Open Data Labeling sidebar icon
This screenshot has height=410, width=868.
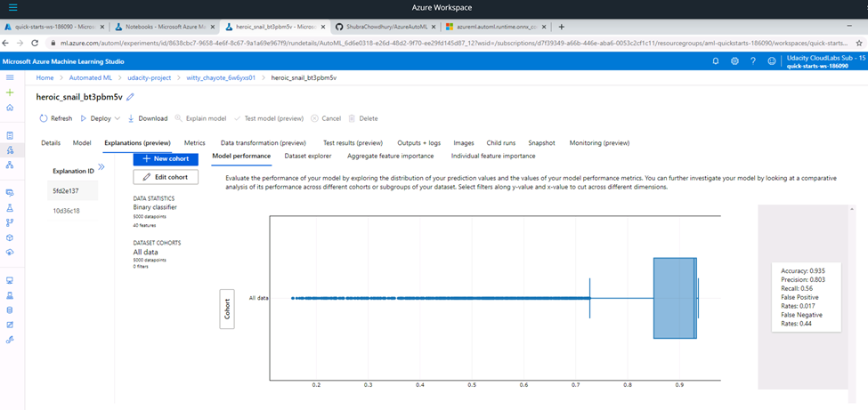coord(10,325)
